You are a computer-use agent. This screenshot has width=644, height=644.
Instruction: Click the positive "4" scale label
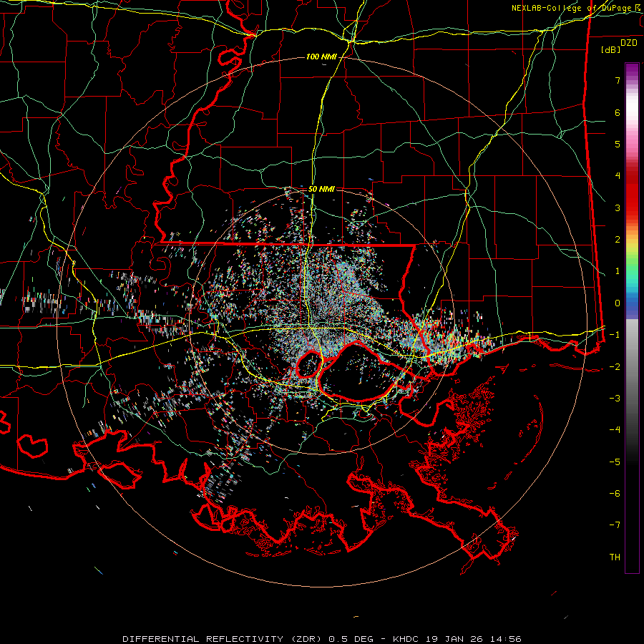click(618, 176)
